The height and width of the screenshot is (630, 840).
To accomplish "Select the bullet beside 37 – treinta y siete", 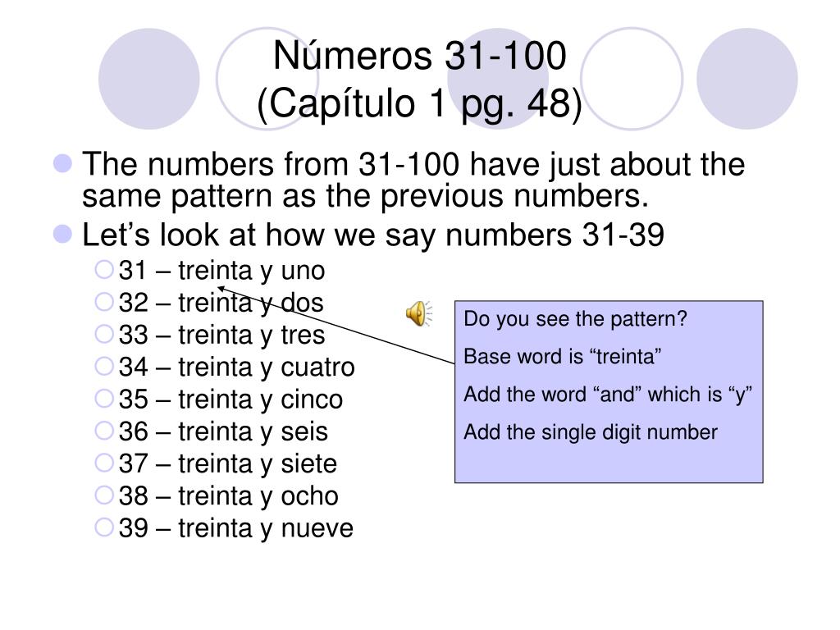I will [104, 463].
